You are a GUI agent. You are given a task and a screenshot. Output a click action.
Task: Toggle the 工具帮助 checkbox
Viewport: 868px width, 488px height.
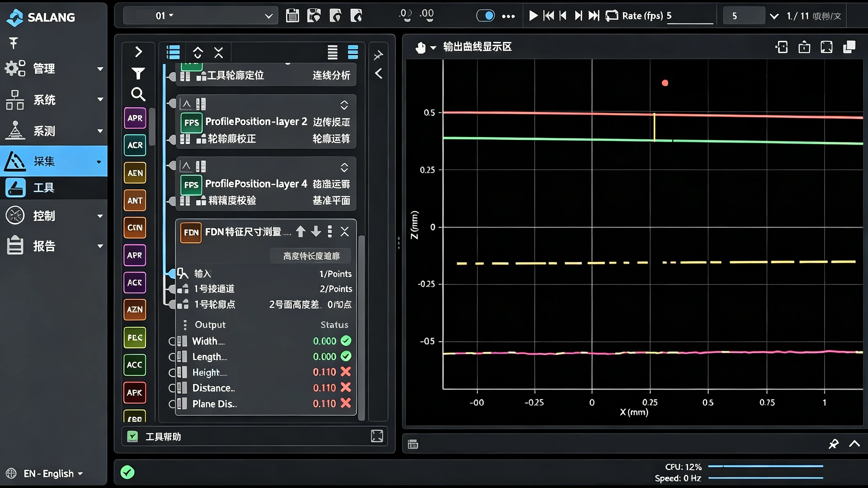[x=132, y=436]
